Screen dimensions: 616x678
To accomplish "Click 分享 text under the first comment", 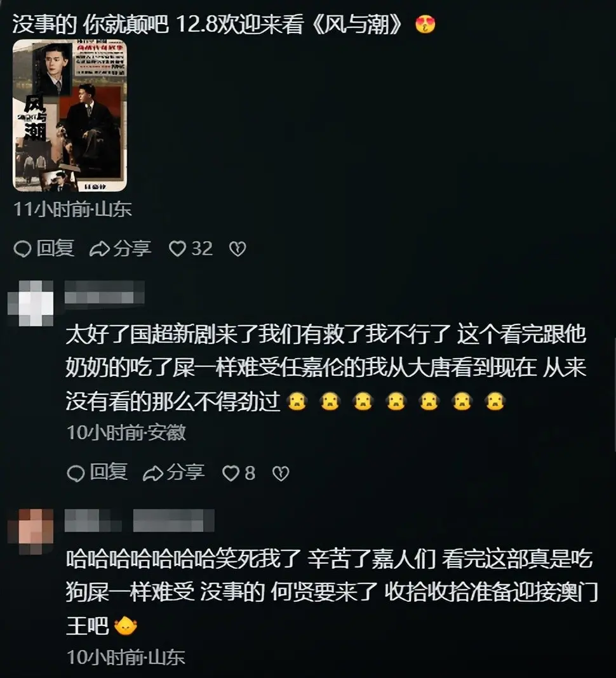I will pos(132,248).
